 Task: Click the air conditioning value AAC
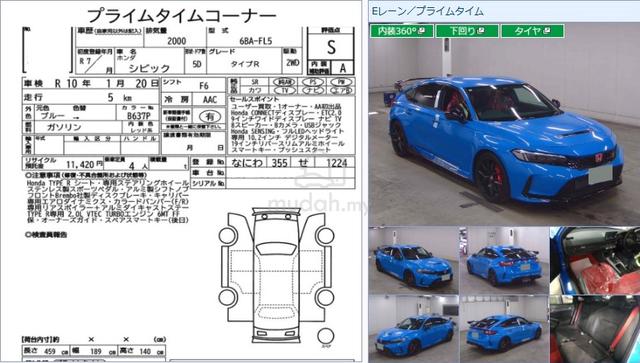click(x=210, y=100)
